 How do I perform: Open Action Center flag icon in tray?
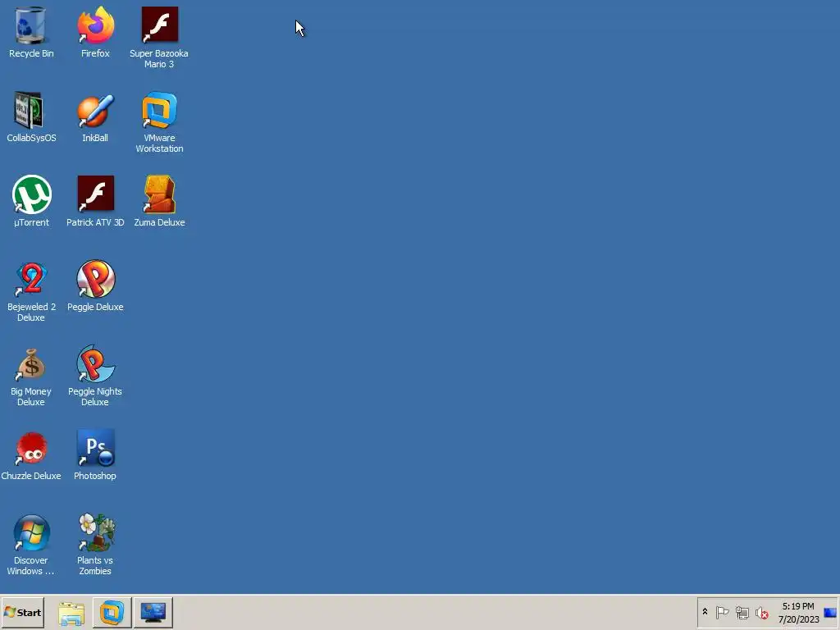[722, 612]
